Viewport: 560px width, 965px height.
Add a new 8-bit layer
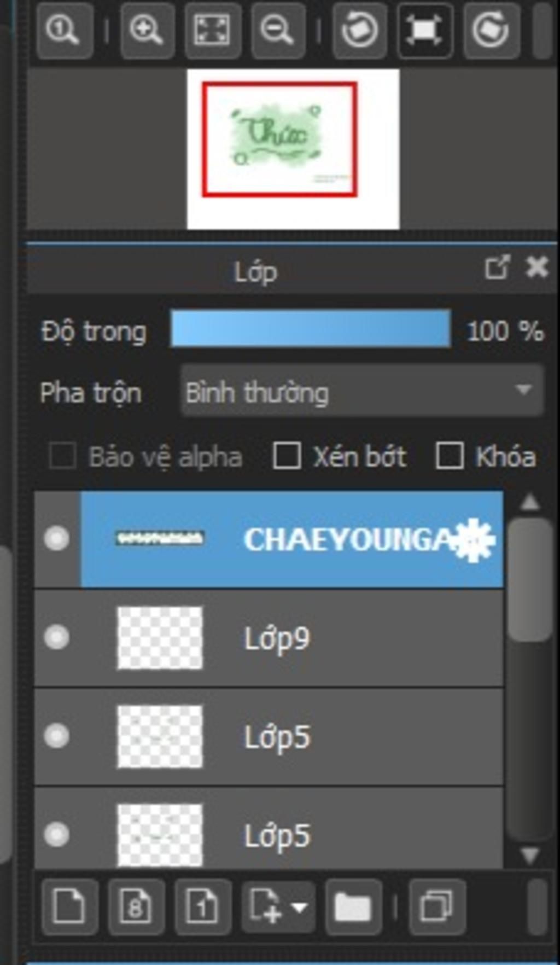pos(136,908)
